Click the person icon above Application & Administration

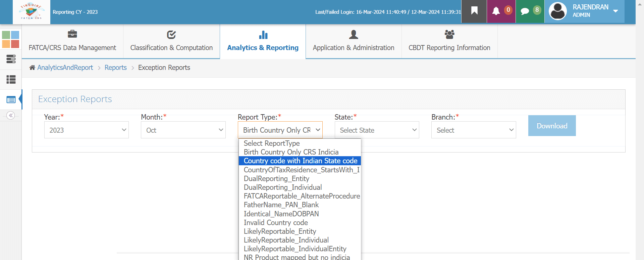tap(354, 34)
